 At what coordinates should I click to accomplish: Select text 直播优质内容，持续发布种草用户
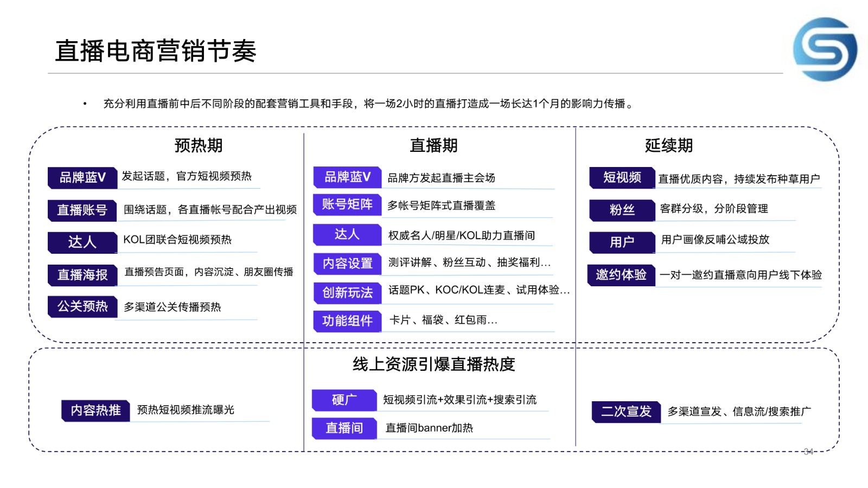click(739, 179)
